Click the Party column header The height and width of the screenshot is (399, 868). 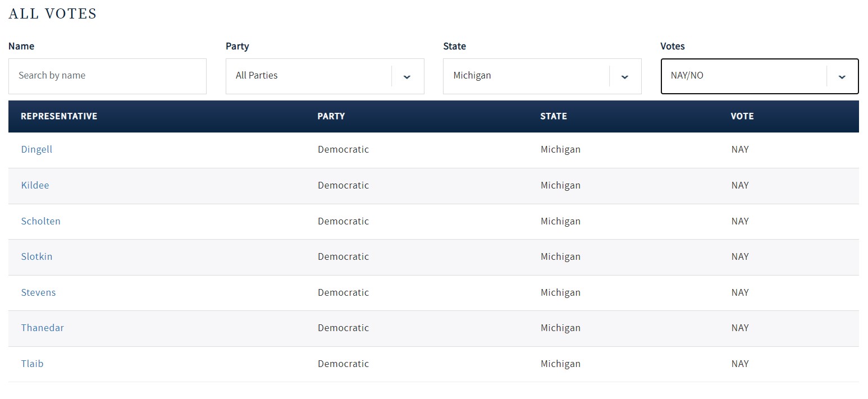(x=331, y=116)
